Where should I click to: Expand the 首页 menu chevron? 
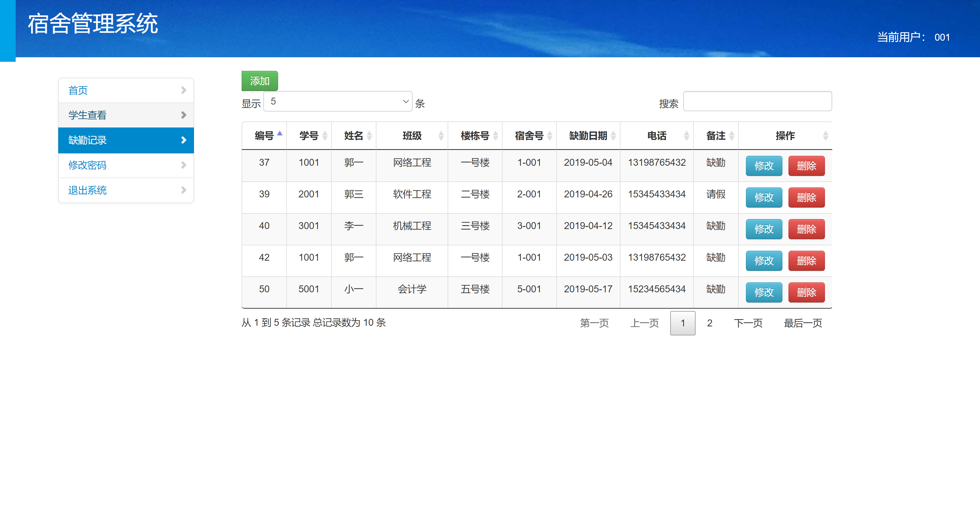pos(184,90)
